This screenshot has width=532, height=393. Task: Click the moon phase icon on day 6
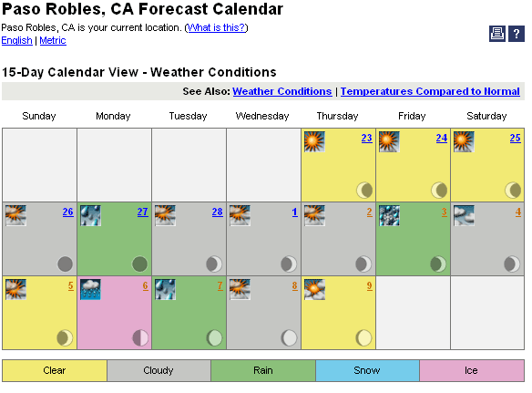click(x=140, y=338)
